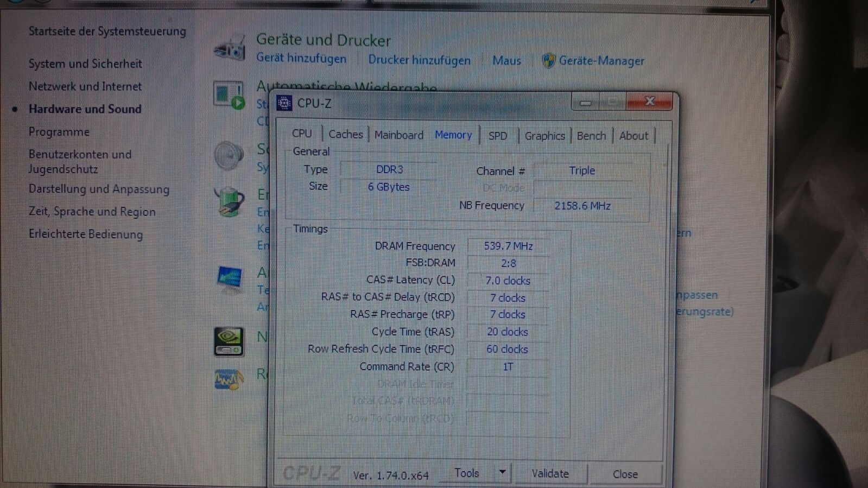The image size is (868, 488).
Task: Click the CPU-Z title bar app icon
Action: (284, 103)
